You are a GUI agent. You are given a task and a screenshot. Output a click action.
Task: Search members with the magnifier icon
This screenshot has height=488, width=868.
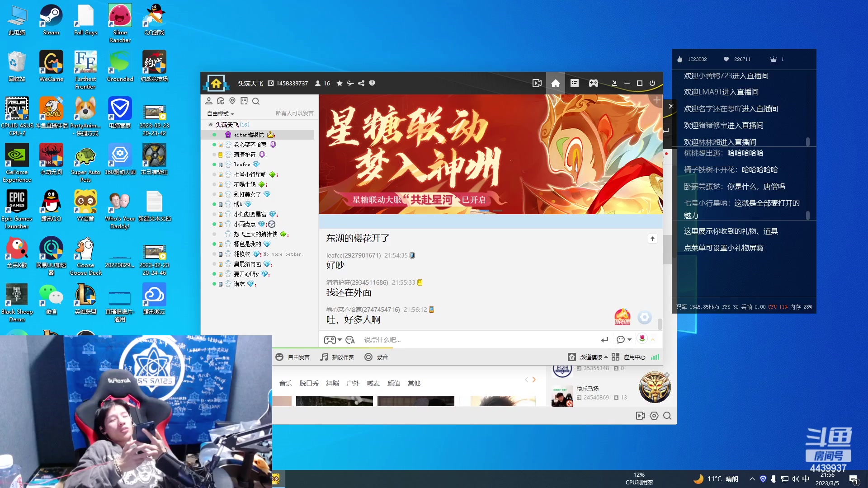(256, 101)
